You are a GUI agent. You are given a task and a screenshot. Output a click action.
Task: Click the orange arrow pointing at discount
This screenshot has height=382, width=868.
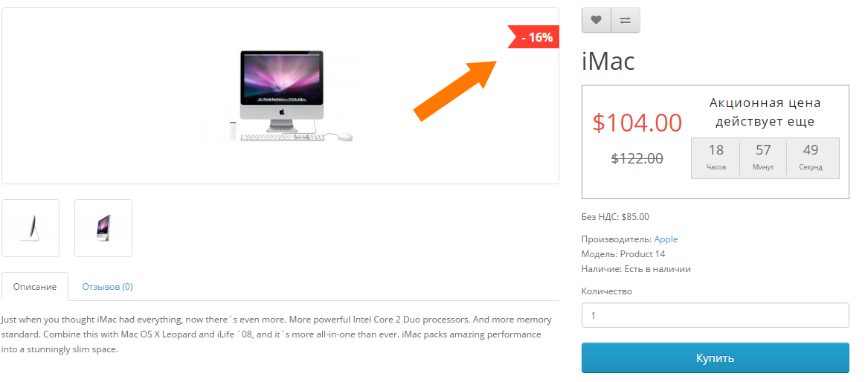click(456, 88)
